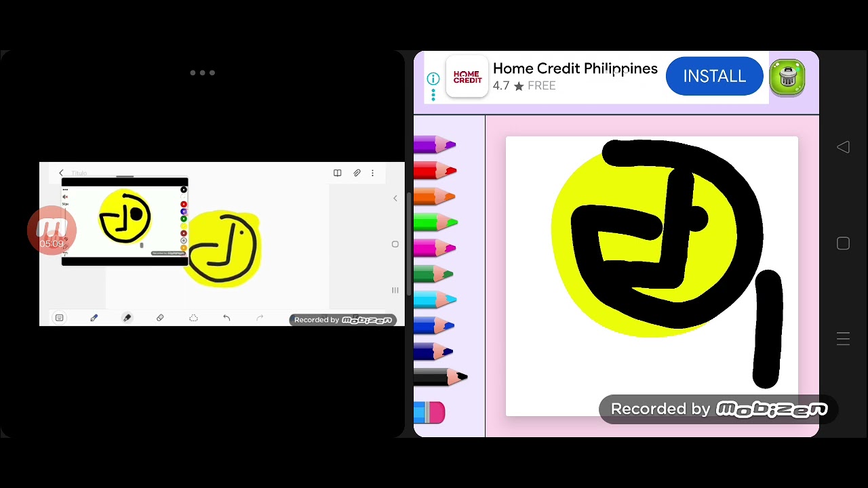Pick green swatch in embedded video
The width and height of the screenshot is (868, 488).
click(x=183, y=219)
